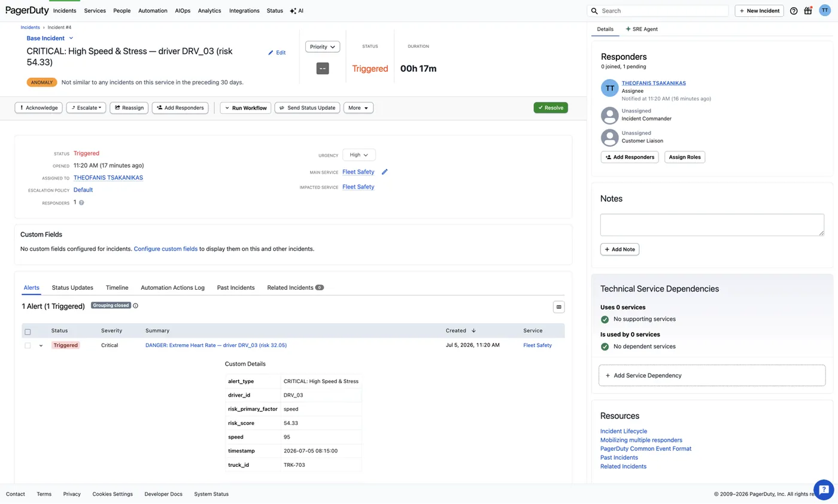The image size is (838, 504).
Task: Open the Analytics nav menu
Action: click(x=209, y=11)
